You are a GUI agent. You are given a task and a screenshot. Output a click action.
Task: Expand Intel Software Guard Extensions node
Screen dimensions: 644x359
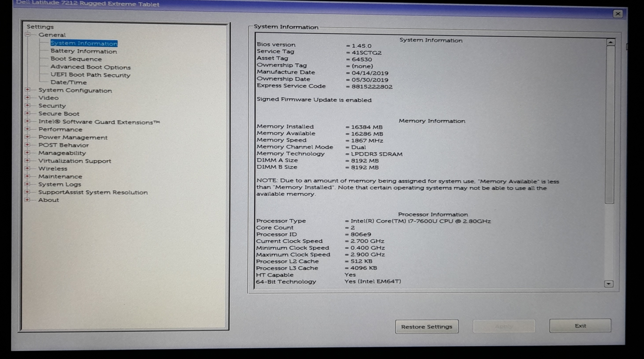pos(27,121)
